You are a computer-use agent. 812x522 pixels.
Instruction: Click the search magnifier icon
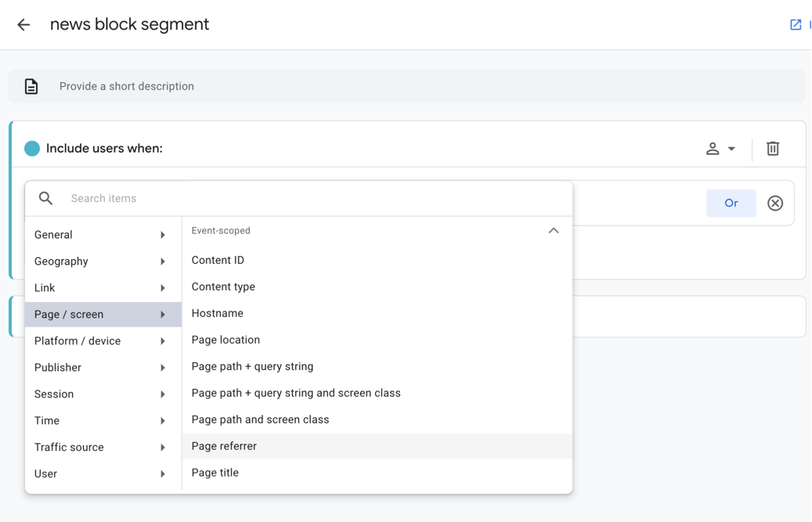coord(45,198)
